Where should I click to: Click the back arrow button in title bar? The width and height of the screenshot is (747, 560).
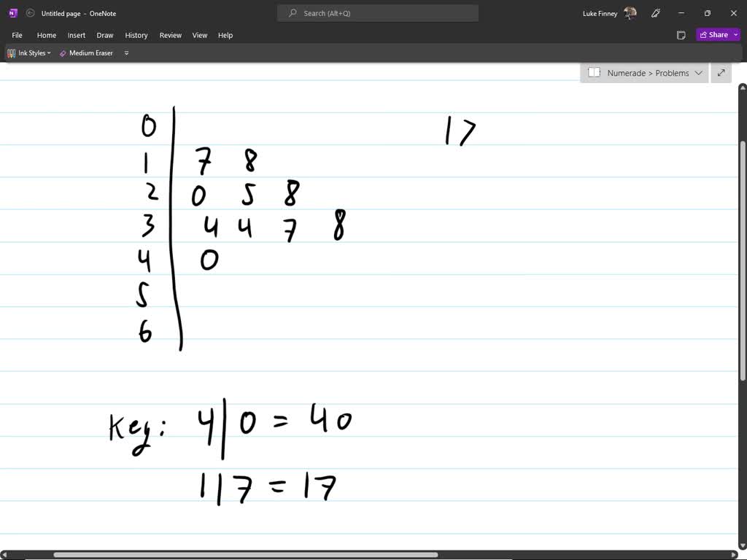coord(30,13)
